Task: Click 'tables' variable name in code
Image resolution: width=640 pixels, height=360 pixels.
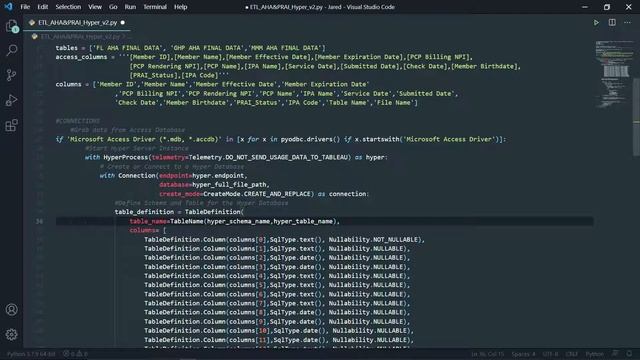Action: pyautogui.click(x=67, y=48)
